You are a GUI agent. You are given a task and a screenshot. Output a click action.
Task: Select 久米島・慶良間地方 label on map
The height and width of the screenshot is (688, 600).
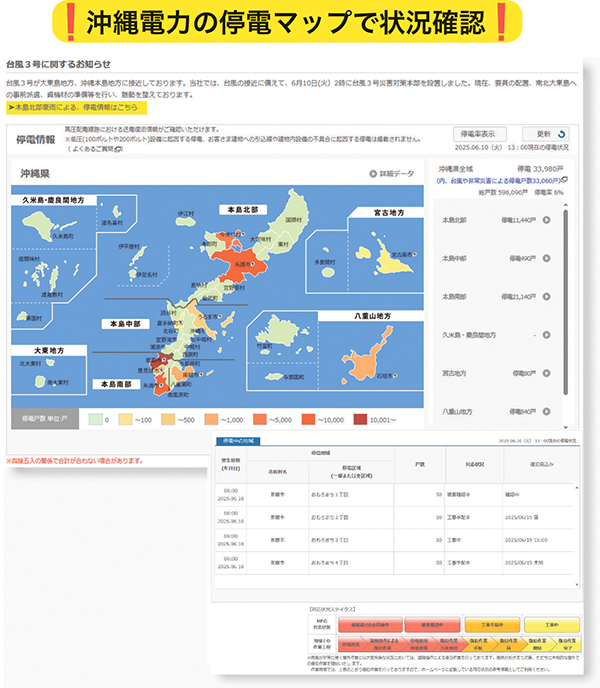53,200
